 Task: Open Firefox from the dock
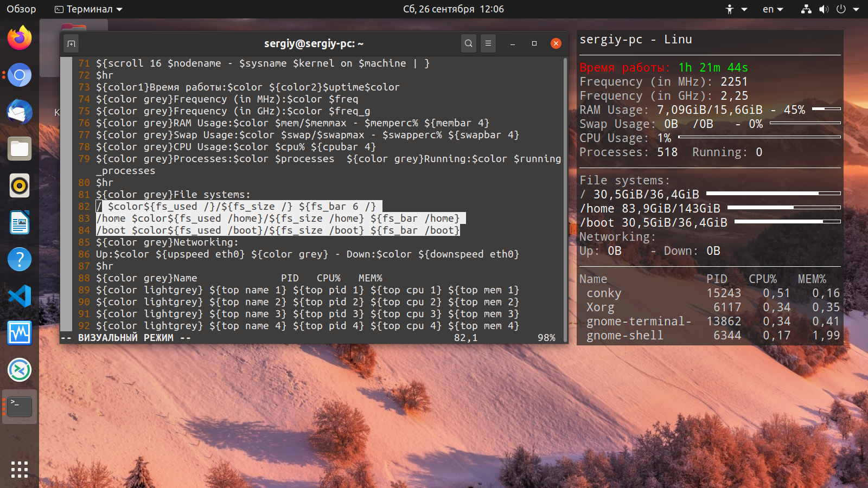[20, 38]
